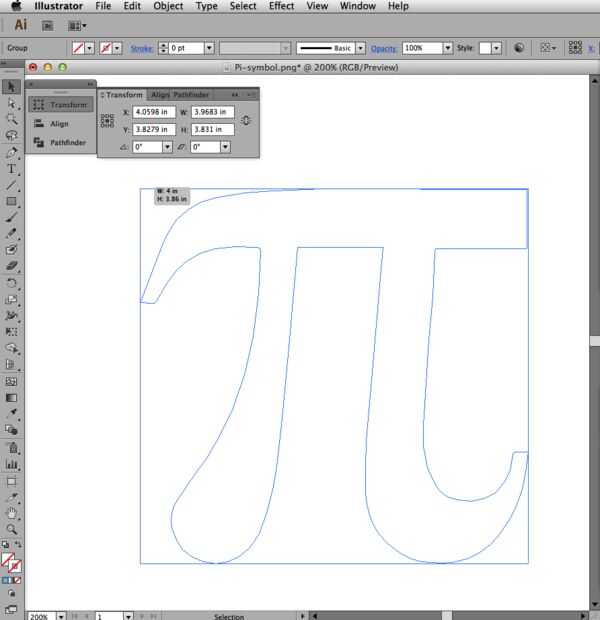Viewport: 600px width, 620px height.
Task: Select the Line Segment tool
Action: tap(11, 185)
